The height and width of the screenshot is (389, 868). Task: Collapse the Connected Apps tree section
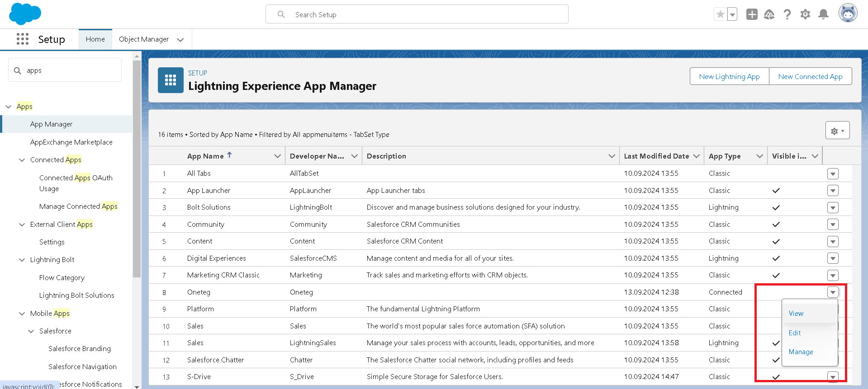click(22, 160)
